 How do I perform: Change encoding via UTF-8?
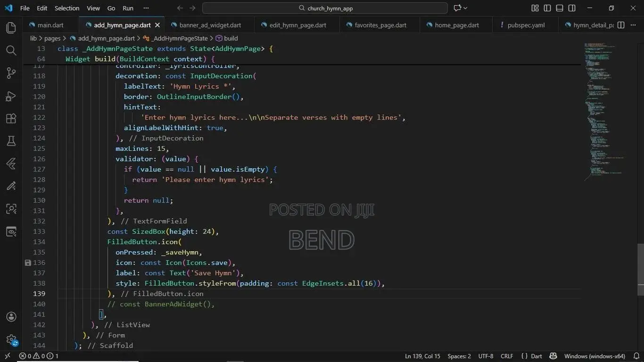[x=486, y=356]
